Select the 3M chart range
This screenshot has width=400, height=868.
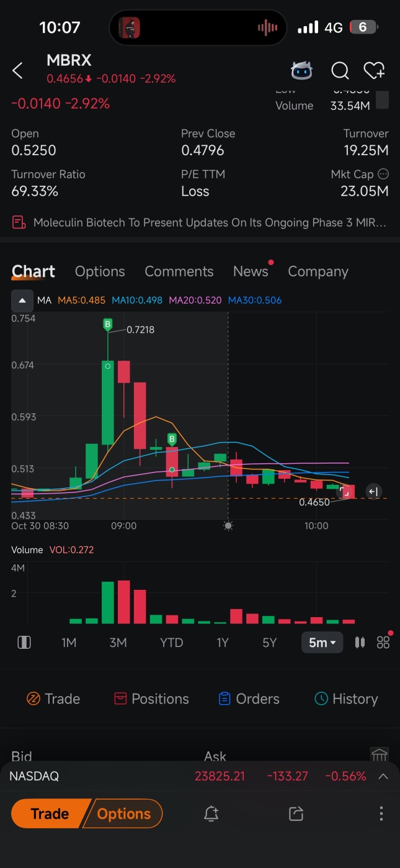pos(118,643)
